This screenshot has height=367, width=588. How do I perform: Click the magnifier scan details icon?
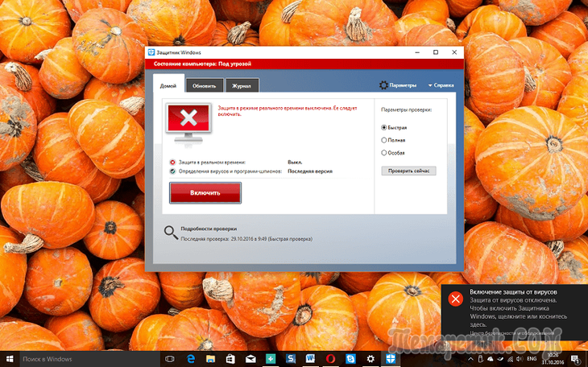(171, 233)
